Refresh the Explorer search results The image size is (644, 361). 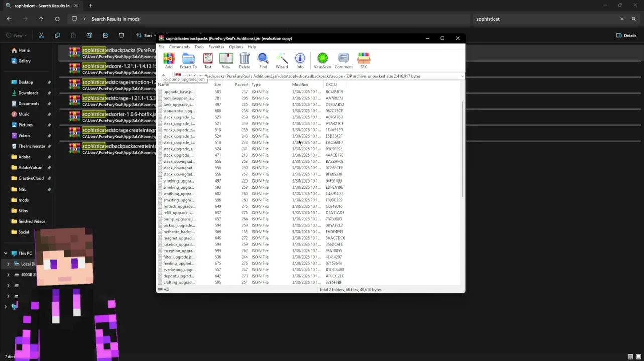tap(57, 19)
